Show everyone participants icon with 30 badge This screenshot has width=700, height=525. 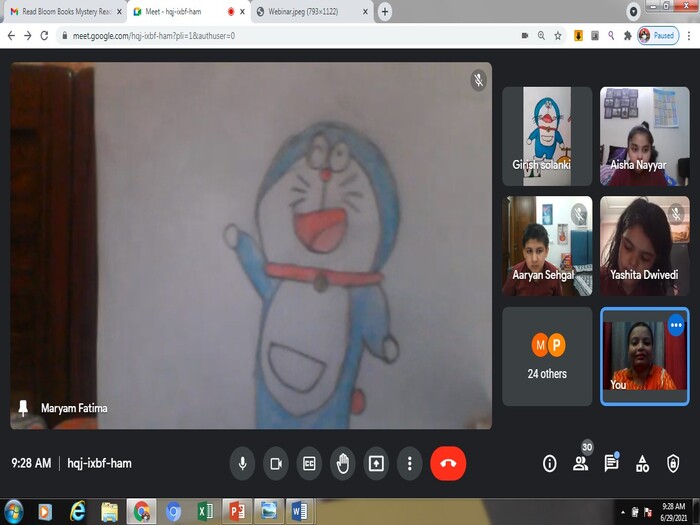[581, 463]
